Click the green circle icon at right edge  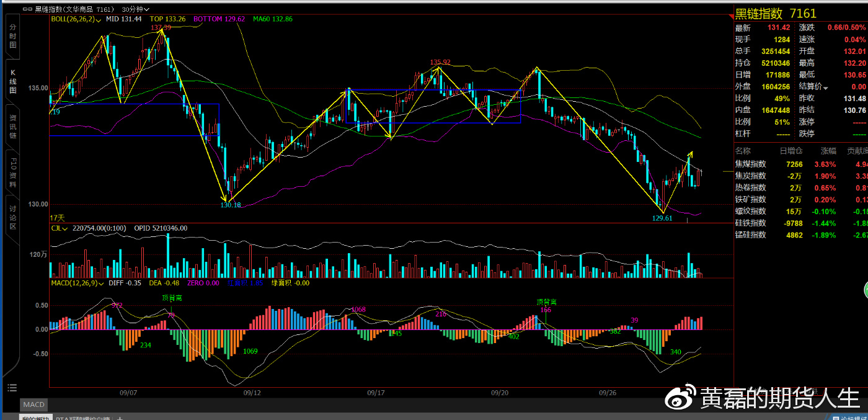pos(866,289)
